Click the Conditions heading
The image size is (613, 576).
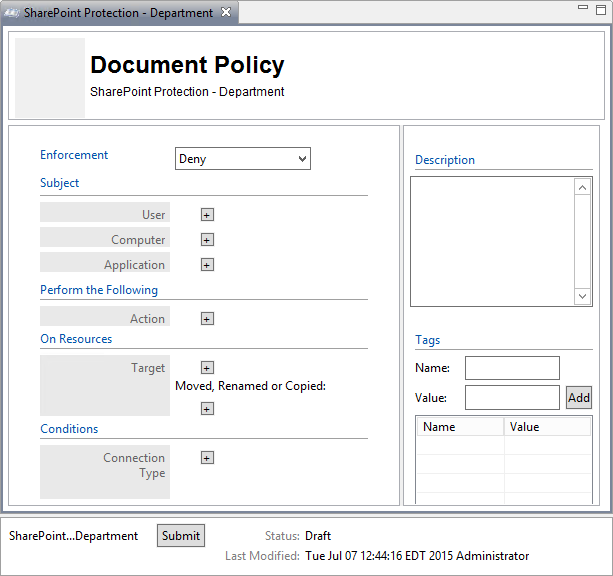(69, 429)
